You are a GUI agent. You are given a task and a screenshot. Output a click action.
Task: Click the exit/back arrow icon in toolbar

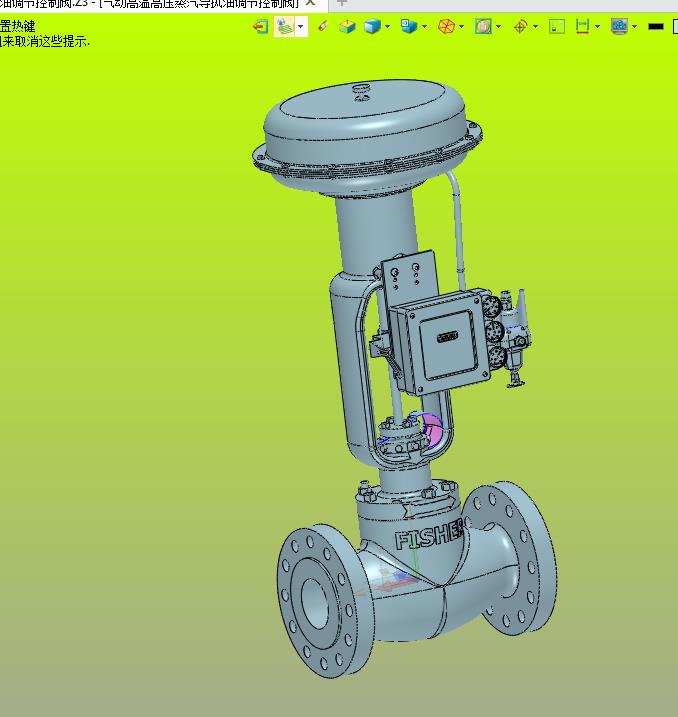tap(260, 27)
